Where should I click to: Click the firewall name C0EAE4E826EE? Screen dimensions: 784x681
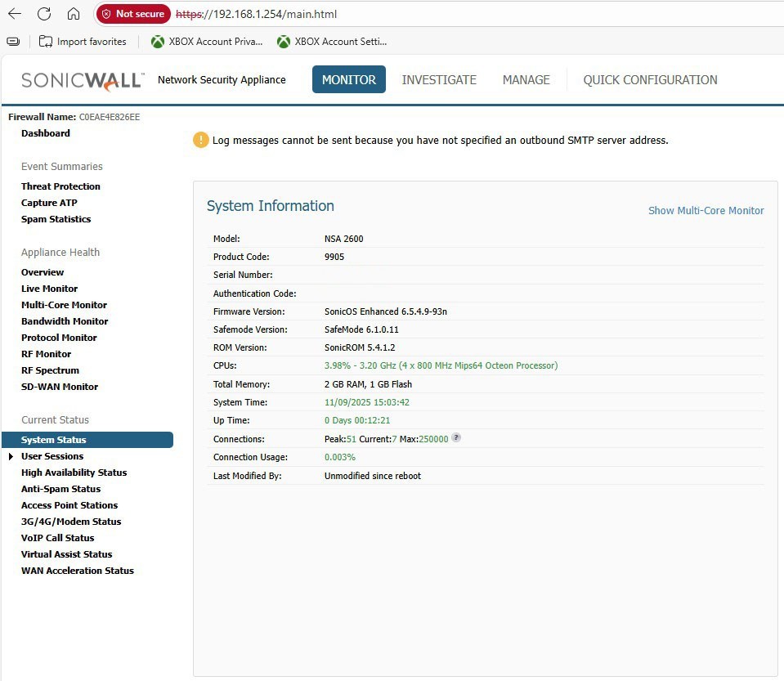[110, 117]
